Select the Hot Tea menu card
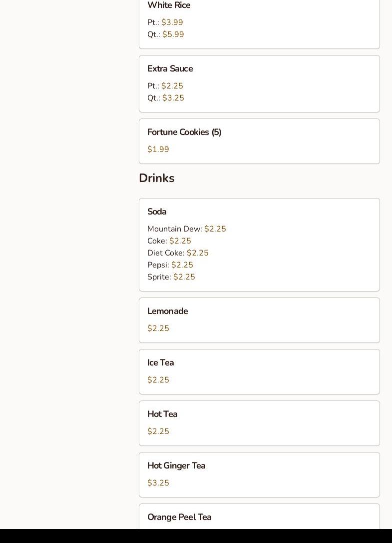This screenshot has width=392, height=543. (x=259, y=423)
